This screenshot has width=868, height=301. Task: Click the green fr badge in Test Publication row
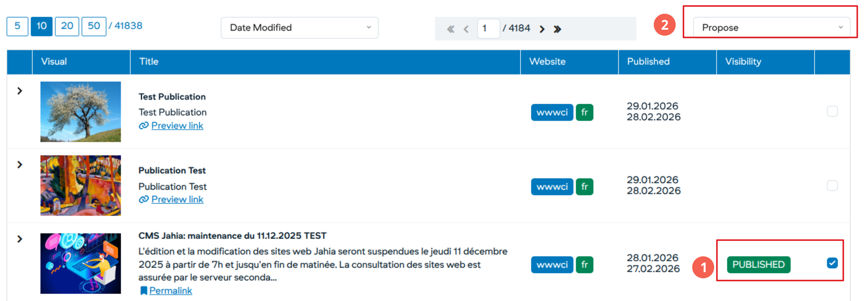(584, 112)
